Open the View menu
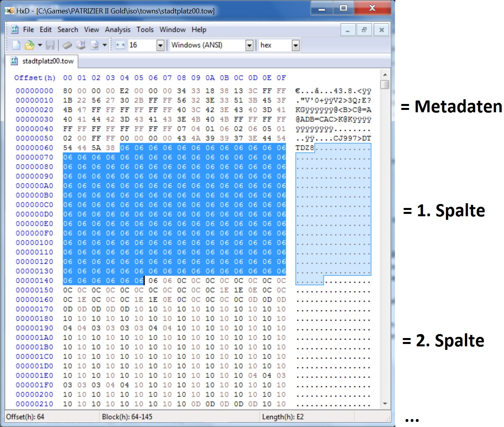Viewport: 504px width, 427px height. (91, 30)
